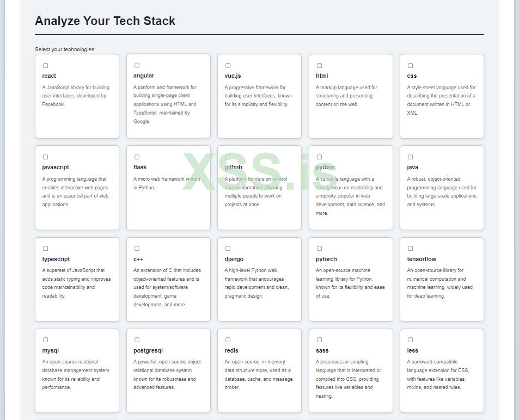This screenshot has width=519, height=420.
Task: Check the pytorch checkbox
Action: click(x=320, y=249)
